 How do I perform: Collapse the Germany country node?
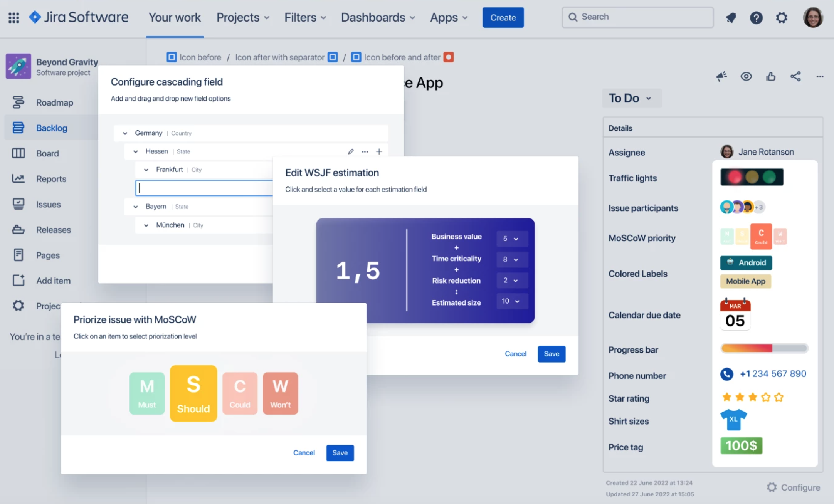pyautogui.click(x=125, y=133)
